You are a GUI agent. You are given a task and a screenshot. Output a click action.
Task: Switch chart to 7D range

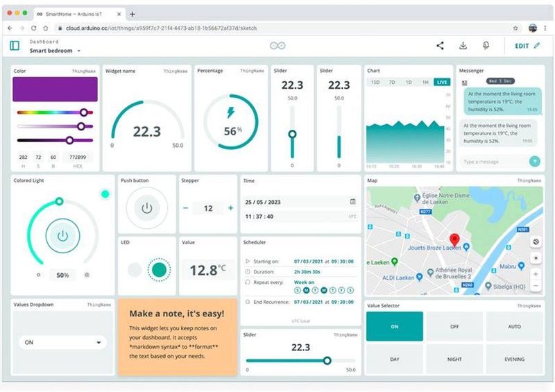tap(392, 82)
